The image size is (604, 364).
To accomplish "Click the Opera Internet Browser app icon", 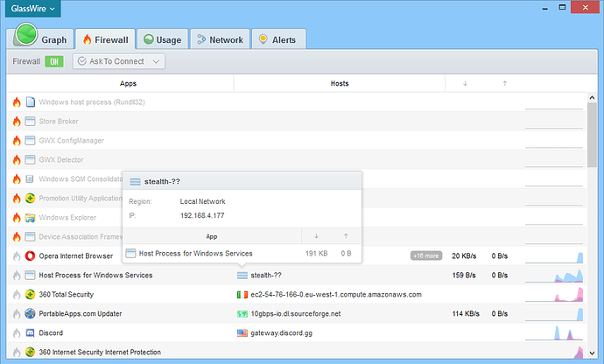I will (31, 255).
